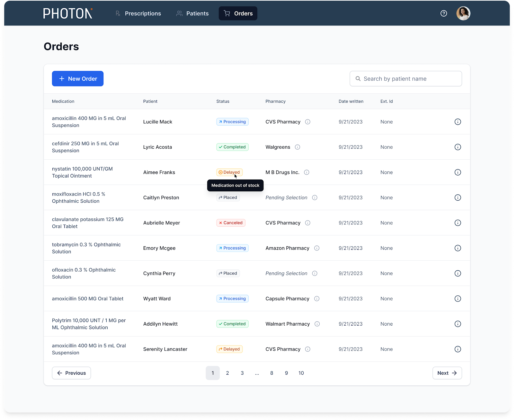
Task: Click Processing status for Lucille Mack
Action: [x=233, y=122]
